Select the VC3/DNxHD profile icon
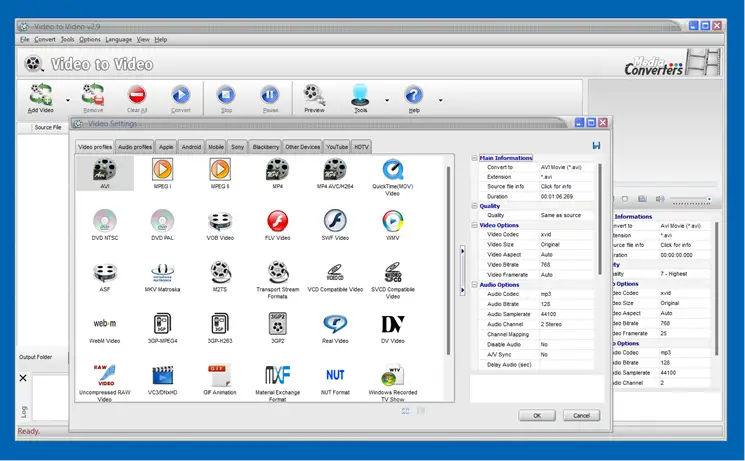The width and height of the screenshot is (745, 461). click(162, 375)
